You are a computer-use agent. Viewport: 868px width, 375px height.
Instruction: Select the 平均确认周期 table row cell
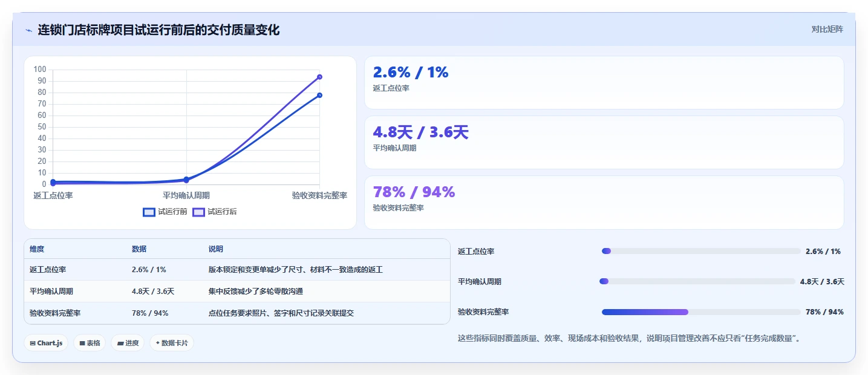pos(51,292)
